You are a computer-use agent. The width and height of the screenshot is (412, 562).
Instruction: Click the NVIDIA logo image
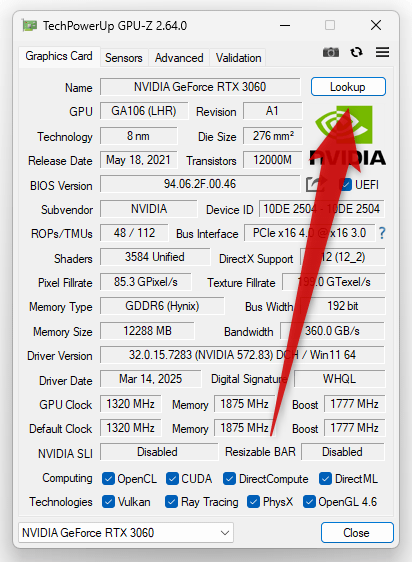pyautogui.click(x=347, y=135)
